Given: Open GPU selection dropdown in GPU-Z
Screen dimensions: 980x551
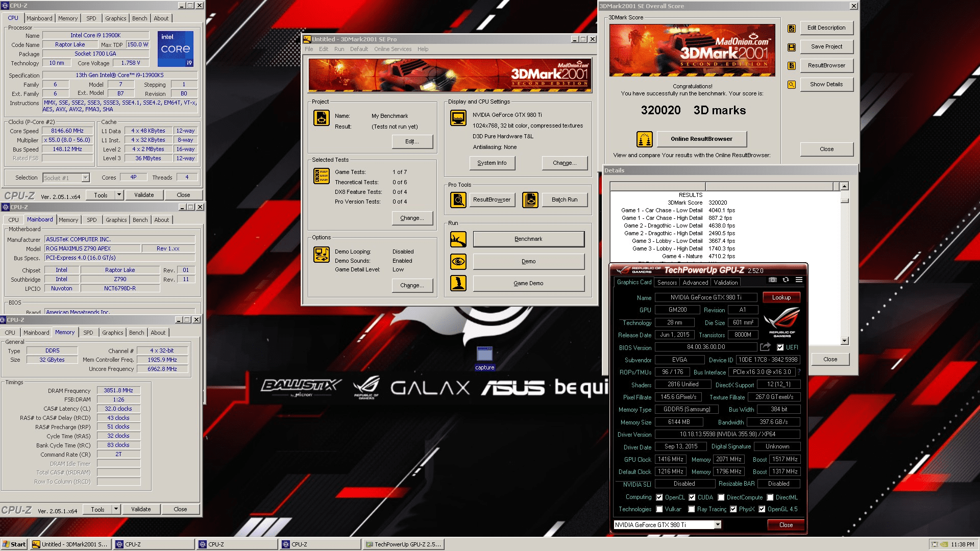Looking at the screenshot, I should (x=718, y=525).
